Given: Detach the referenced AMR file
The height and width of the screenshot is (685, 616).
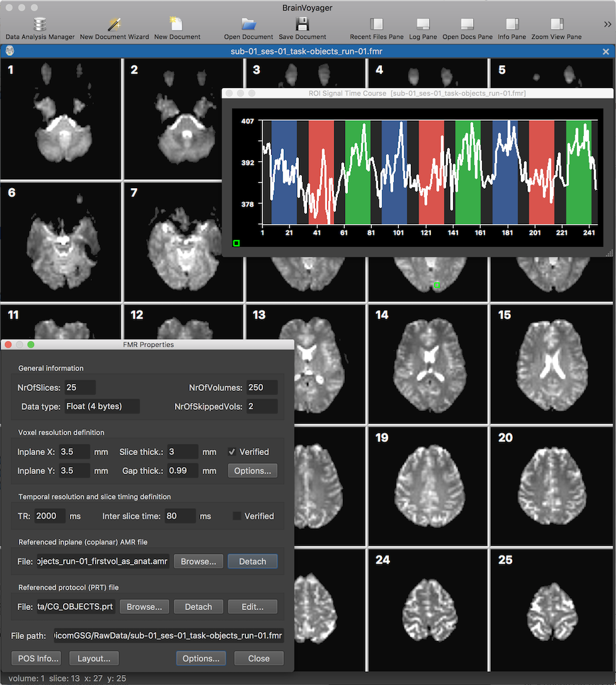Looking at the screenshot, I should [252, 562].
